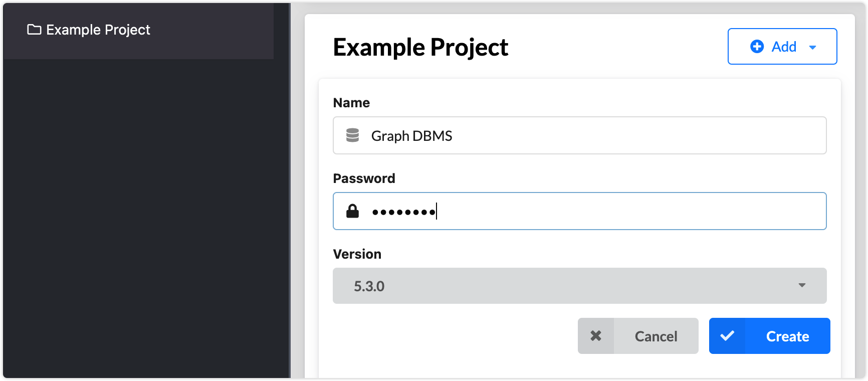The height and width of the screenshot is (381, 868).
Task: Click the Version dropdown arrow
Action: pos(802,285)
